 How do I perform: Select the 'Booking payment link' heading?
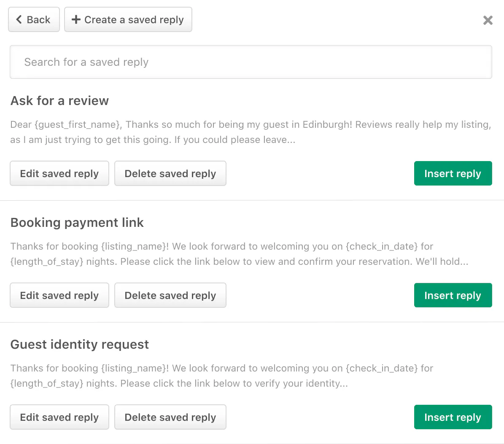pos(77,223)
